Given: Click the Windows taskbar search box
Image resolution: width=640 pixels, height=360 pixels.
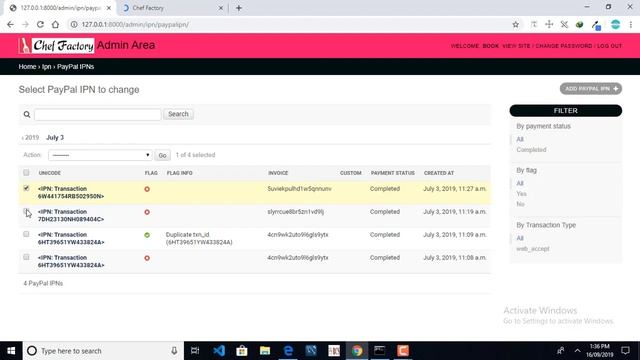Looking at the screenshot, I should click(103, 351).
